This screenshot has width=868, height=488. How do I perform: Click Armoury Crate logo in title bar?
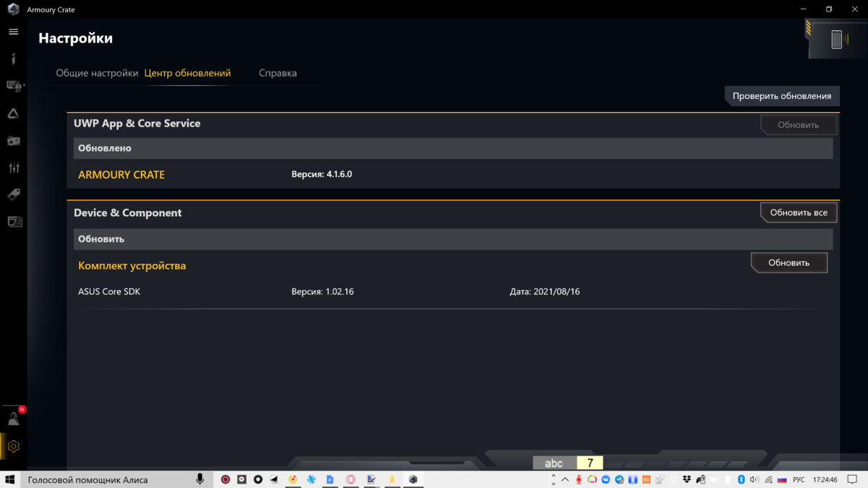(13, 9)
